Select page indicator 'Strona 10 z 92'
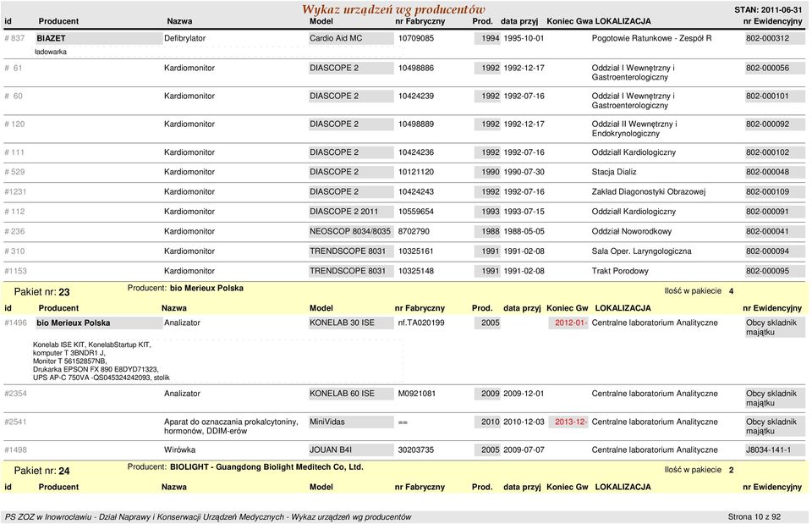The width and height of the screenshot is (812, 524). (754, 516)
